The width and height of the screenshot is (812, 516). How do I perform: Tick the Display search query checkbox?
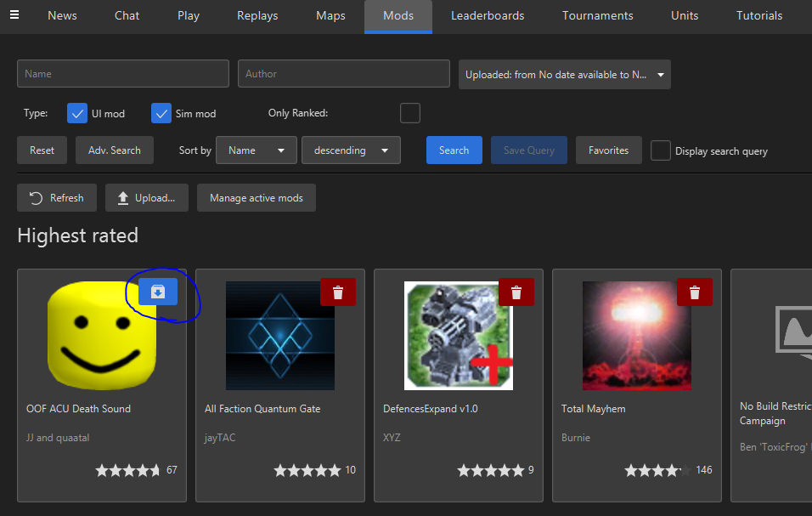click(x=661, y=150)
